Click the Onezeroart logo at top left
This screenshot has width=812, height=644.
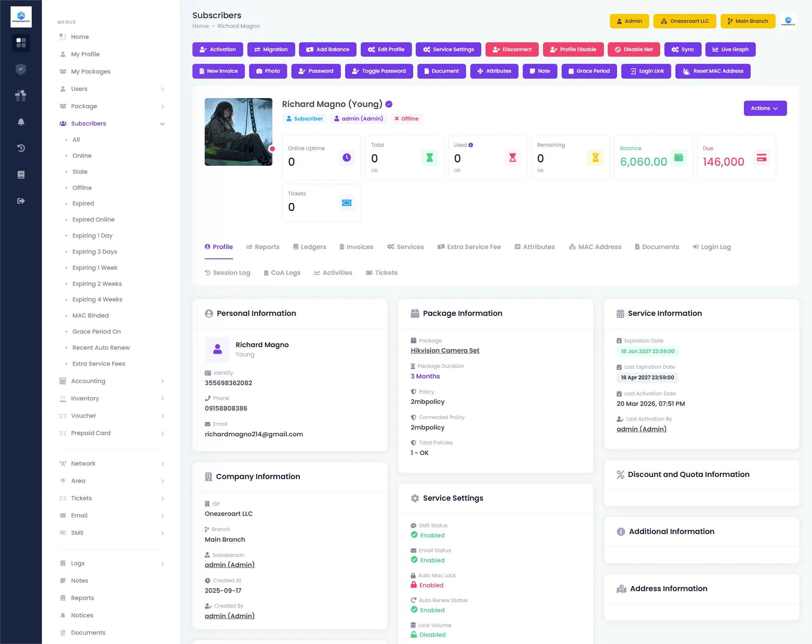[21, 16]
